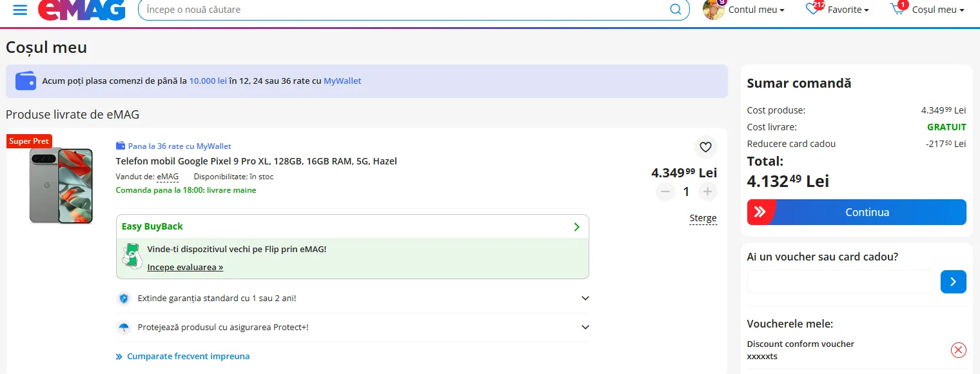Expand the 'Contul meu' dropdown
The image size is (980, 374).
point(756,10)
